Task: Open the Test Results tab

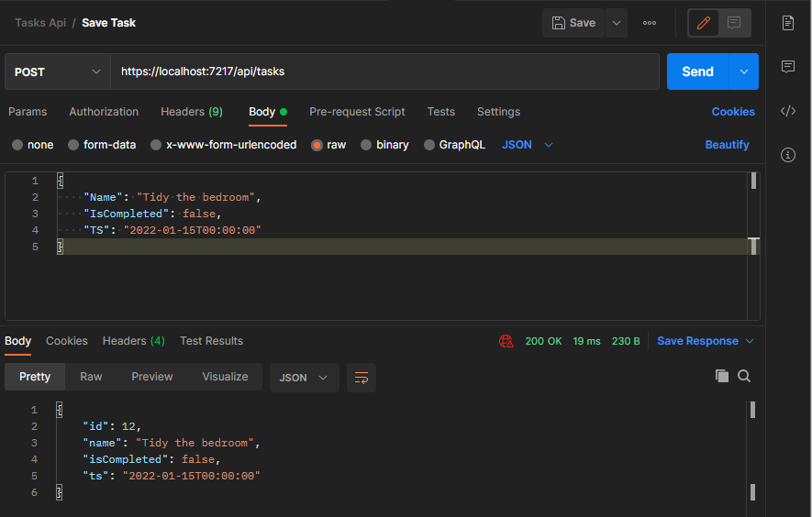Action: 211,341
